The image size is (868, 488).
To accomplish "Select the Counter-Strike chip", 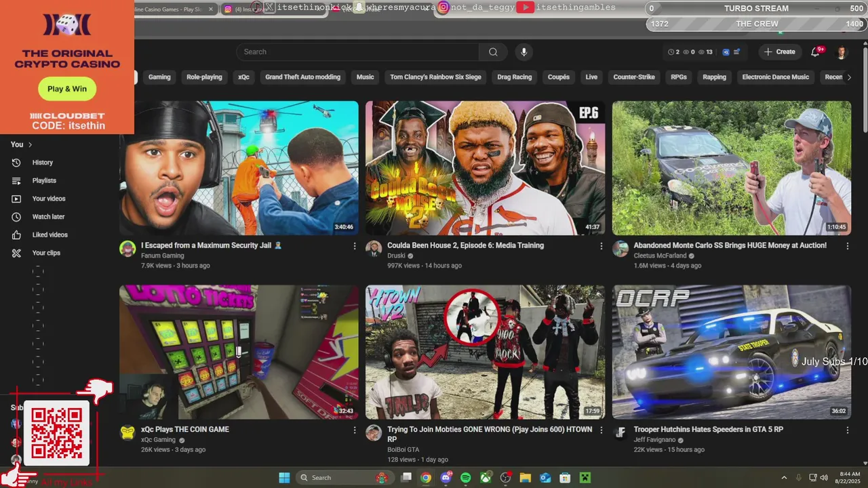I will click(634, 77).
